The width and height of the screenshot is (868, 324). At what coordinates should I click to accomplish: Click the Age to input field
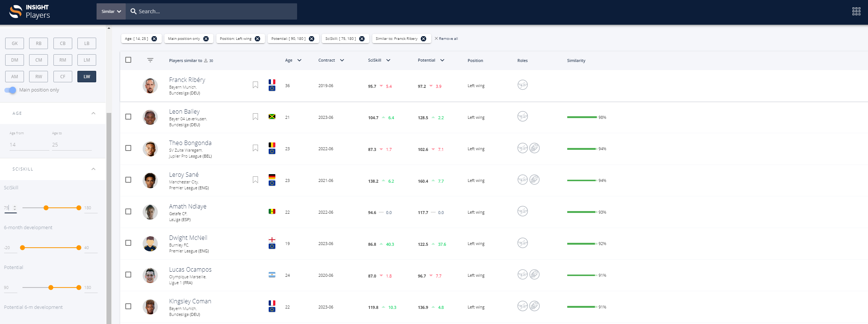[x=72, y=145]
